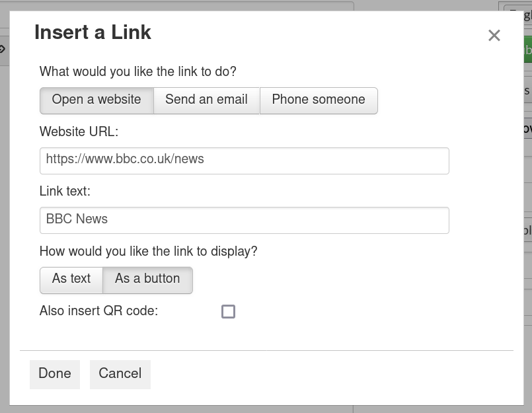
Task: Enable the Also insert QR code checkbox
Action: tap(228, 311)
